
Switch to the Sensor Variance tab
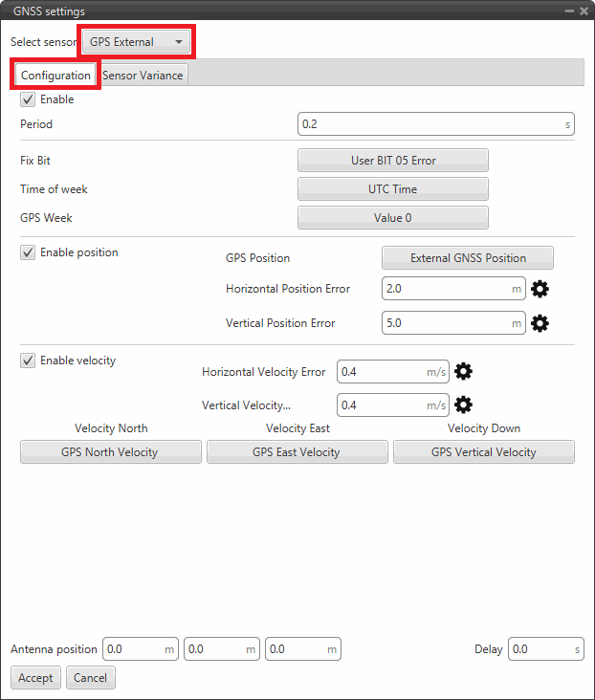click(x=142, y=76)
